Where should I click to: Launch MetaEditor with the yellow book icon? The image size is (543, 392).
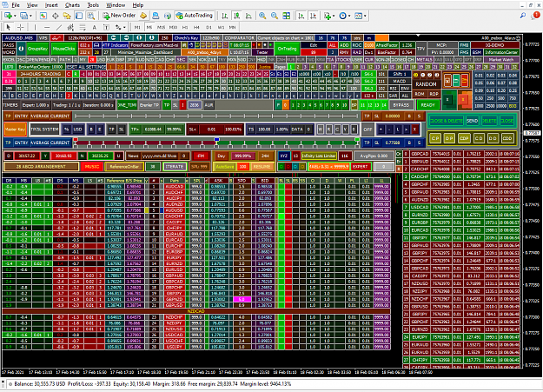(x=143, y=16)
